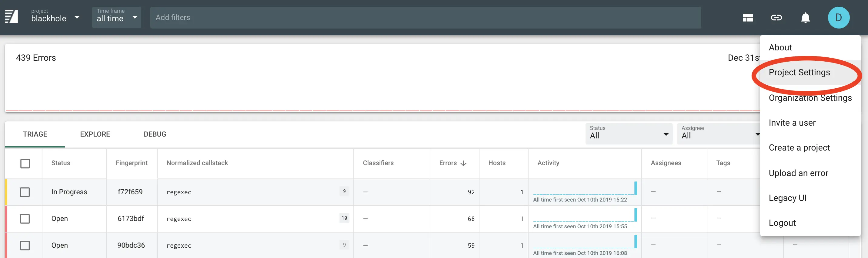Open the notifications bell
Screen dimensions: 868x258
(x=805, y=18)
